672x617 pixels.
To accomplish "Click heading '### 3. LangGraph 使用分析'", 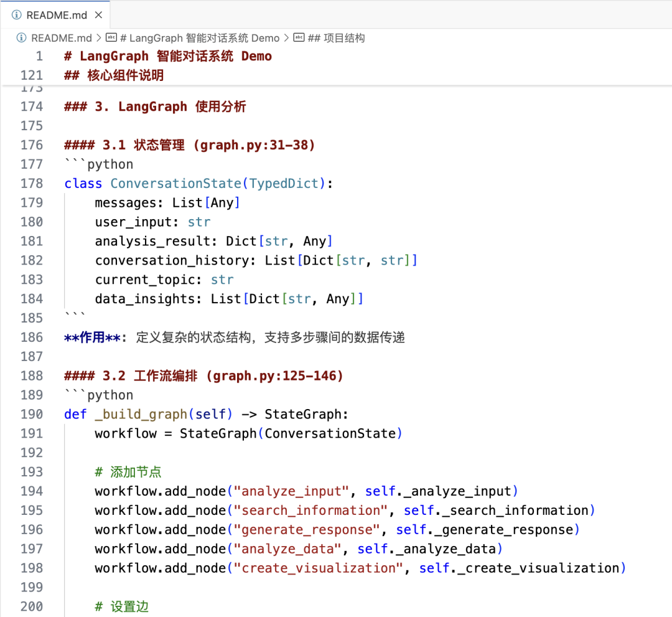I will pyautogui.click(x=155, y=106).
